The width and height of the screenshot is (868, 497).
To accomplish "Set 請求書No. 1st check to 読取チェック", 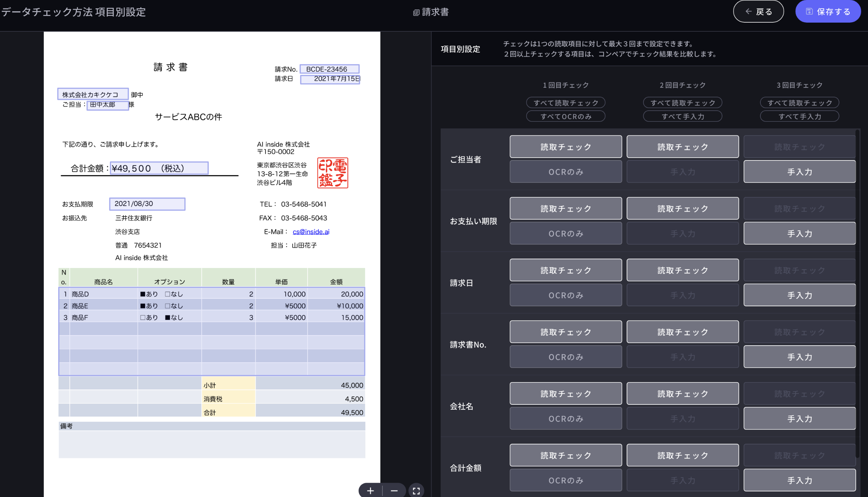I will pos(566,332).
